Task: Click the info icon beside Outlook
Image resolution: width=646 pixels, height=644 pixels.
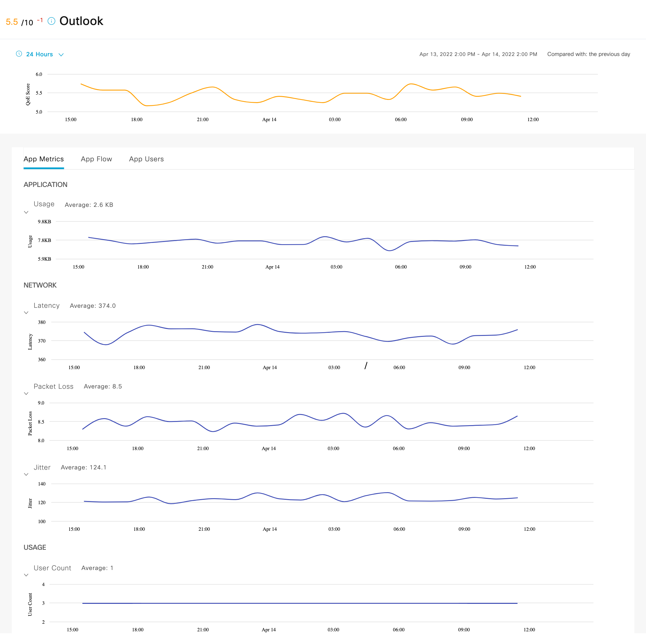Action: pos(51,22)
